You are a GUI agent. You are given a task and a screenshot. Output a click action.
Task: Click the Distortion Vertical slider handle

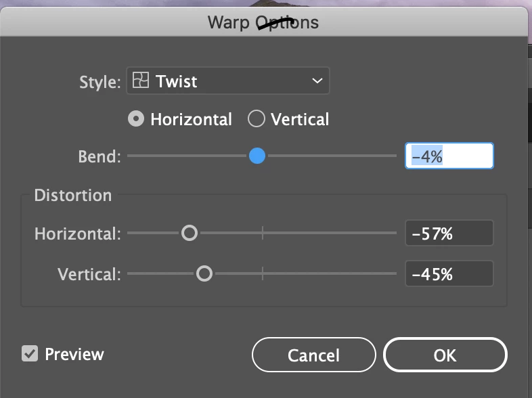(204, 274)
